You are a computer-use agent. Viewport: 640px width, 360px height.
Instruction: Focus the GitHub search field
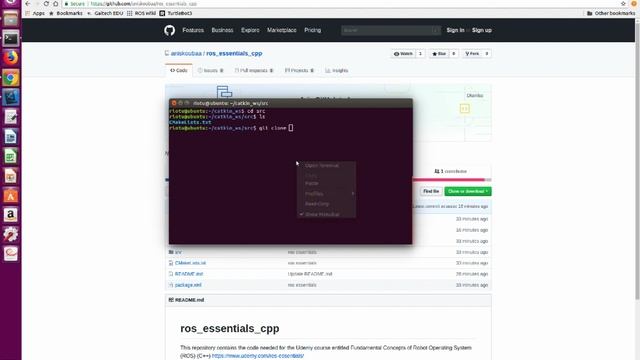tap(391, 30)
